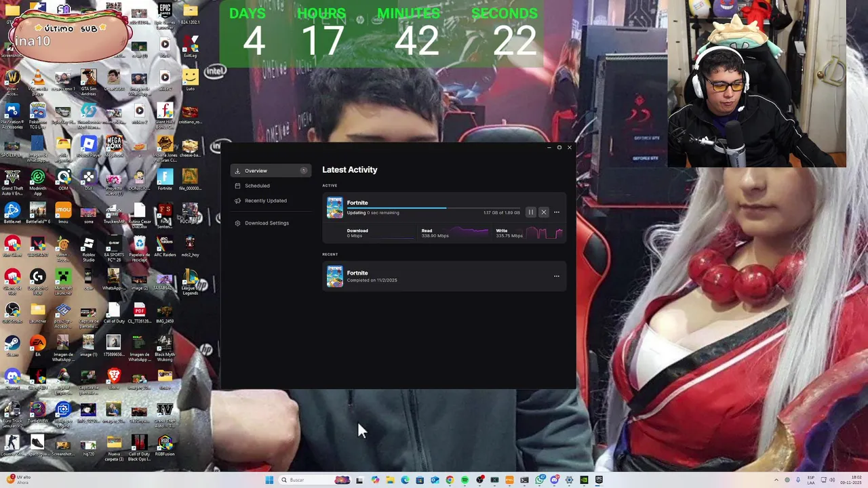Select the OBS Studio desktop icon

pyautogui.click(x=12, y=312)
